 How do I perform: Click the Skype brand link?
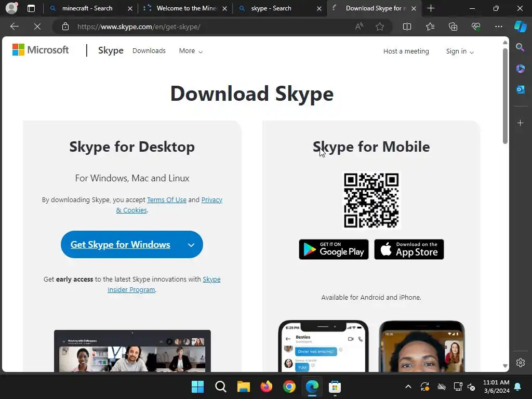click(x=111, y=50)
